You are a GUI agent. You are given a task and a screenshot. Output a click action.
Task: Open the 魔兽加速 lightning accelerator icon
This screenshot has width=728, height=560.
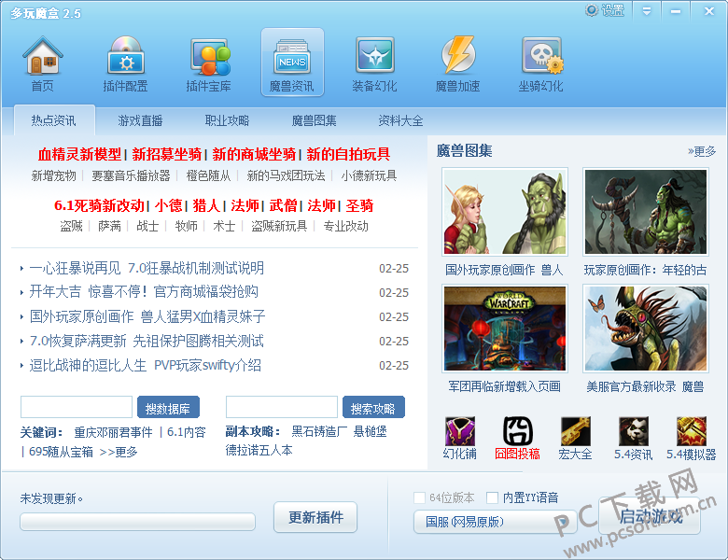pyautogui.click(x=457, y=63)
